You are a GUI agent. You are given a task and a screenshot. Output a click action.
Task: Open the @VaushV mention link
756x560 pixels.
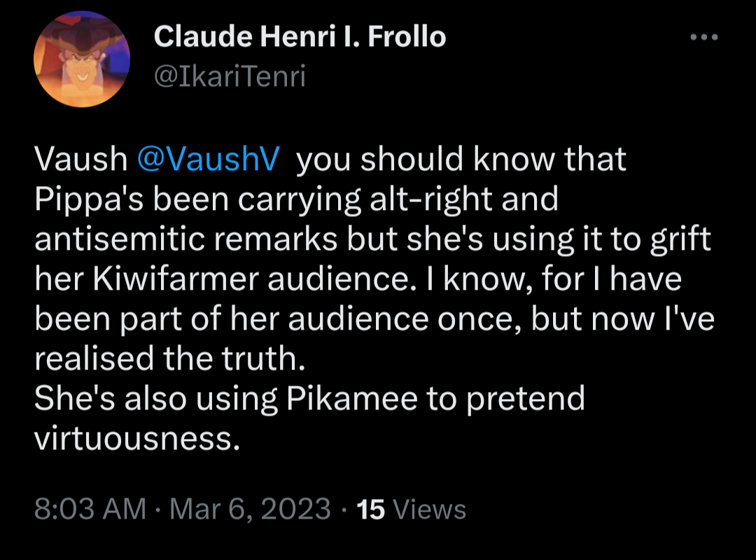(x=209, y=160)
